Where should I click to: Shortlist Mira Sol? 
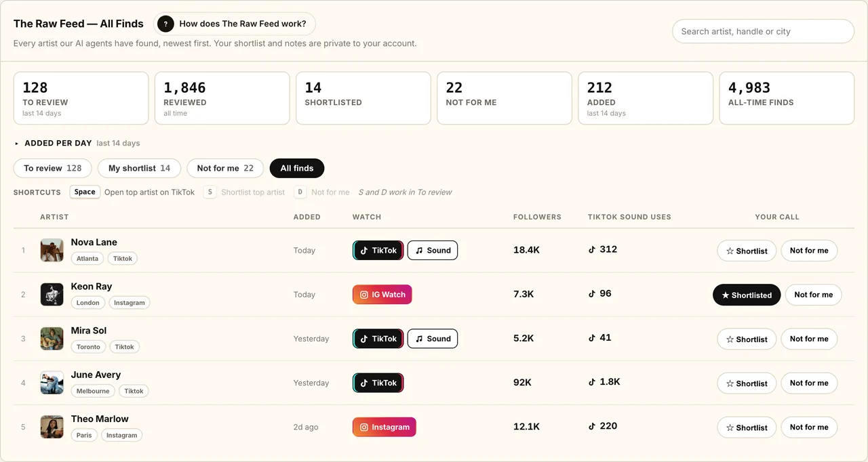(x=747, y=339)
